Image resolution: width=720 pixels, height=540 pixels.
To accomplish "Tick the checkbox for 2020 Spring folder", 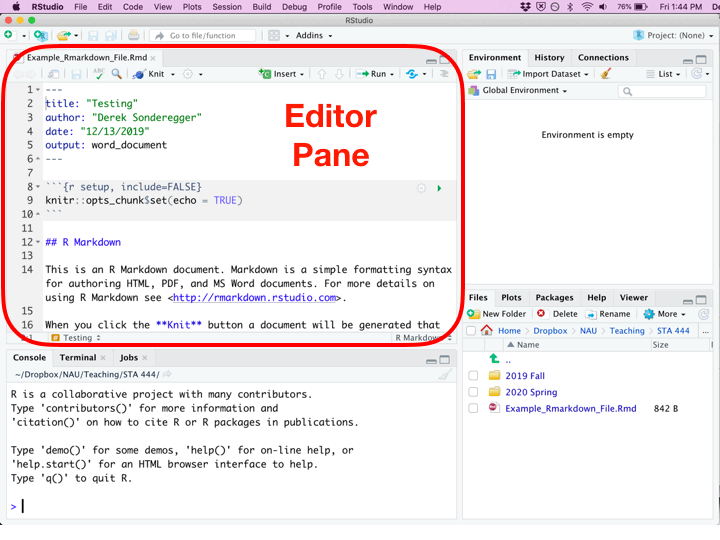I will click(473, 392).
